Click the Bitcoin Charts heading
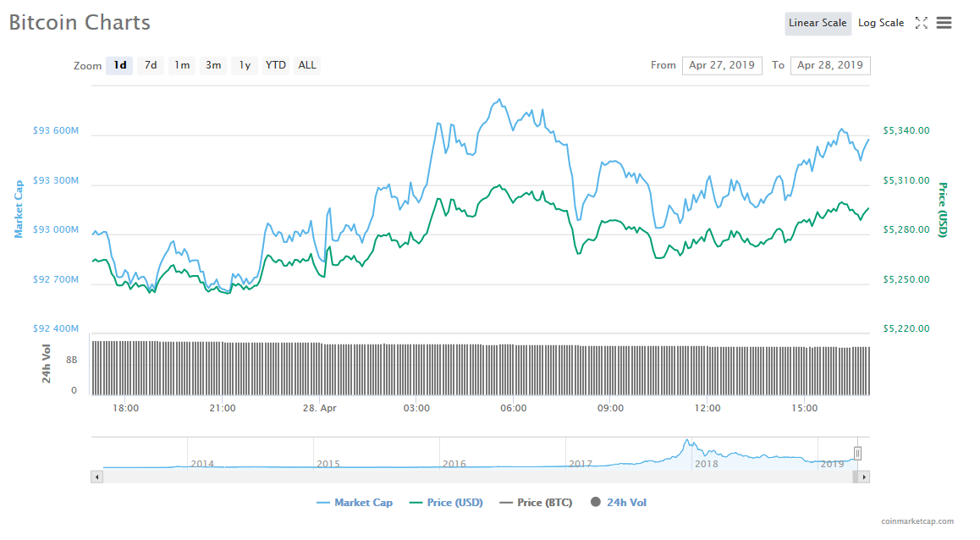Screen dimensions: 980x540 coord(80,23)
